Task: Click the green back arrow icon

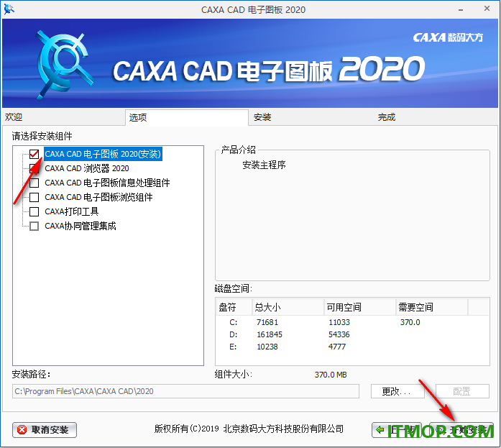Action: click(x=380, y=429)
